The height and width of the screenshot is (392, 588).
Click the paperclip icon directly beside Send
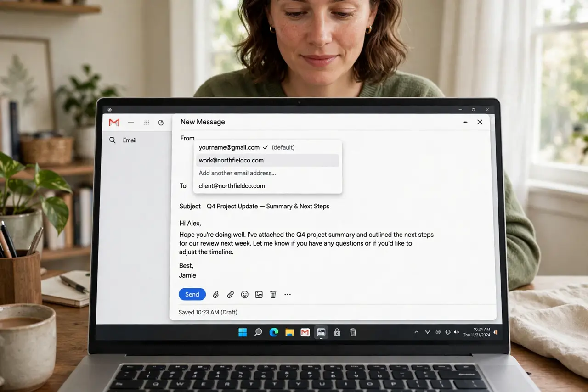click(215, 295)
